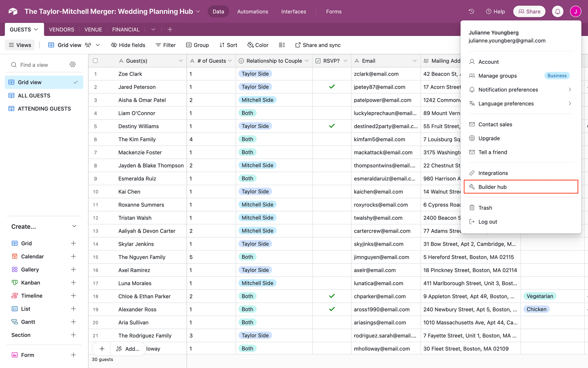Viewport: 588px width, 368px height.
Task: Click the Grid view icon in sidebar
Action: click(x=11, y=82)
